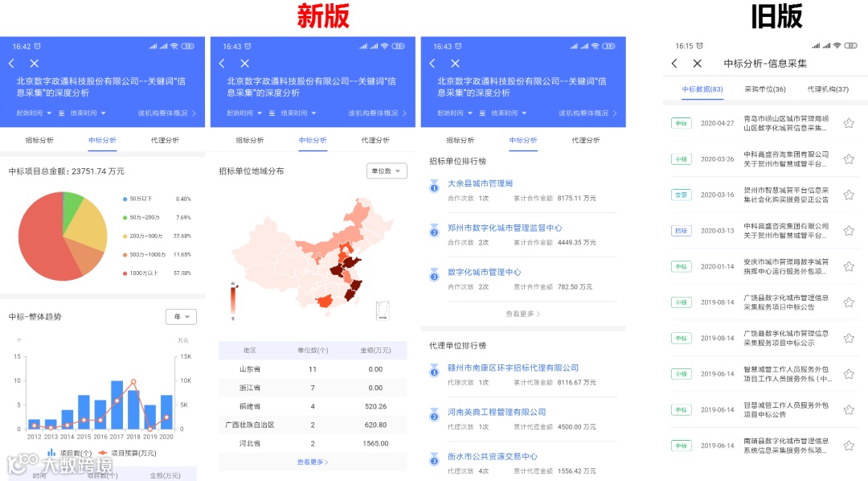Star the 广饶县 项目中标公告 entry
Viewport: 868px width, 481px height.
click(x=849, y=302)
